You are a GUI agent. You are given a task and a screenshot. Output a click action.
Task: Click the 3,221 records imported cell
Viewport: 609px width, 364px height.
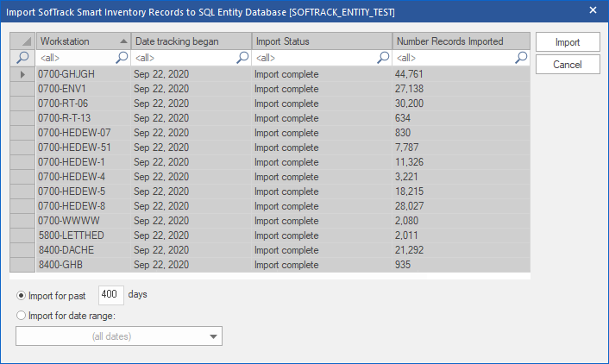(x=461, y=177)
